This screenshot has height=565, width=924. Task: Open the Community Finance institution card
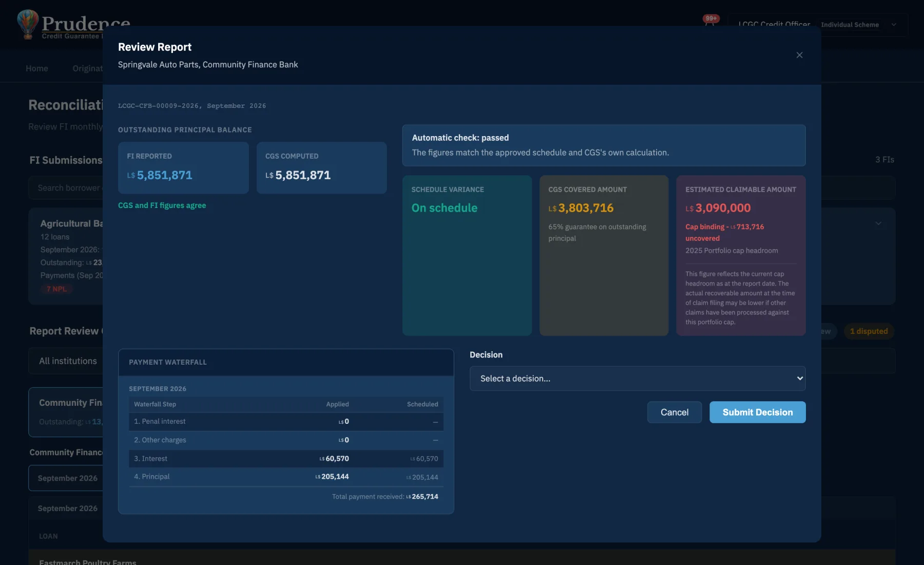[x=66, y=412]
